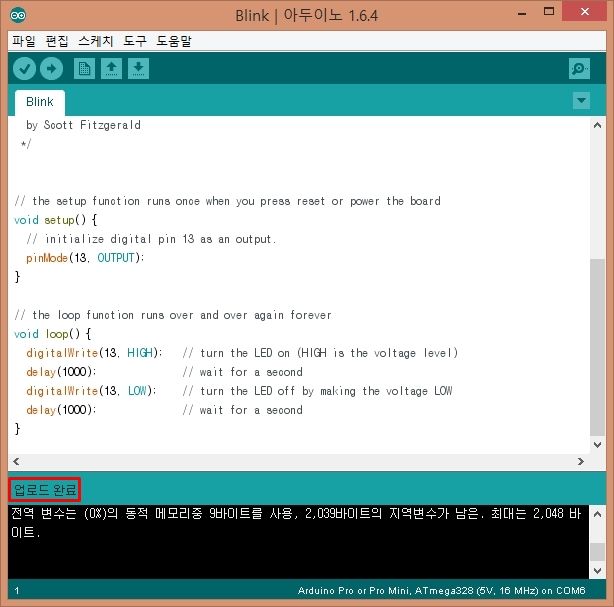Click the 업로드 완료 status message
The height and width of the screenshot is (607, 614).
(44, 490)
